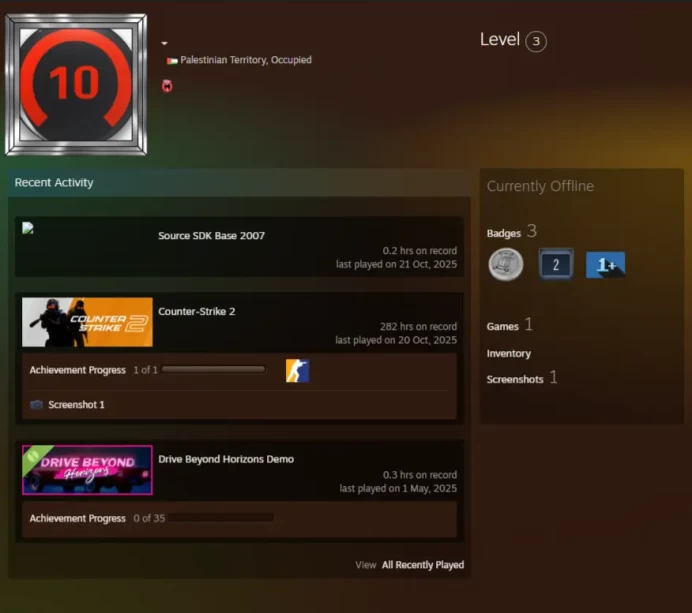
Task: Open Screenshot 1 link
Action: pos(76,405)
